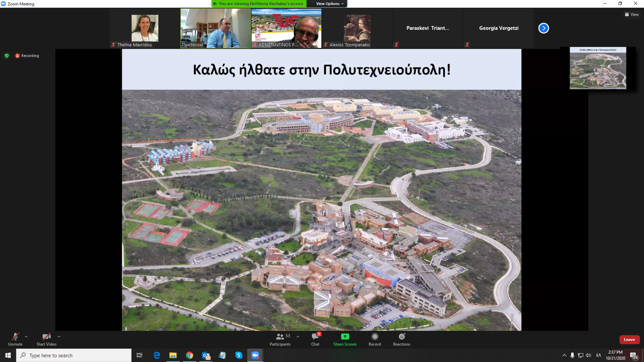
Task: Switch layout using the View button
Action: 632,15
